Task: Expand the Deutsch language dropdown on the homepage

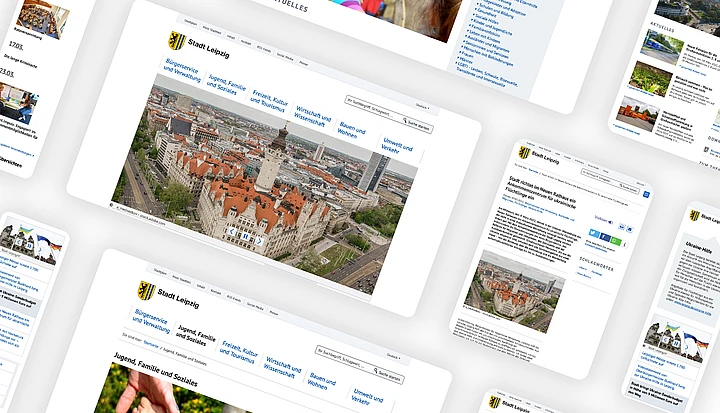Action: tap(422, 106)
